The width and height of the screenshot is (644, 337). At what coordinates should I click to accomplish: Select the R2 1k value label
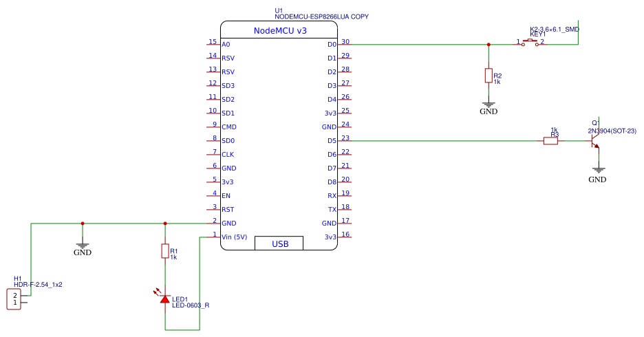[x=497, y=82]
